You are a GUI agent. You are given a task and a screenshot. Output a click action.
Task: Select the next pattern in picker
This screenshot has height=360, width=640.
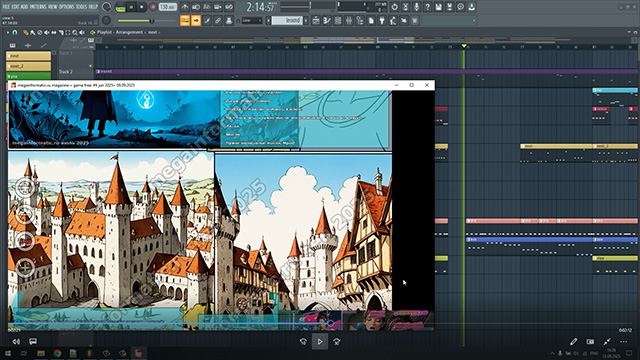tap(28, 56)
